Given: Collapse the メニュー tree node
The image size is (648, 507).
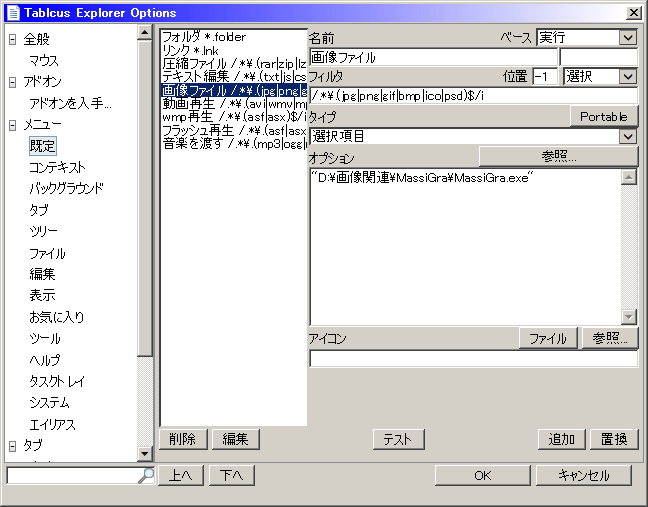Looking at the screenshot, I should point(13,124).
